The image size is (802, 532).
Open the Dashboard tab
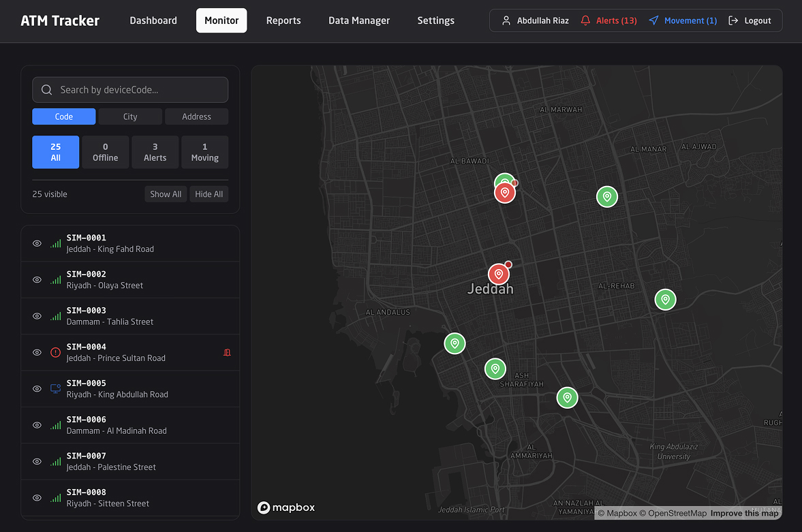tap(153, 20)
